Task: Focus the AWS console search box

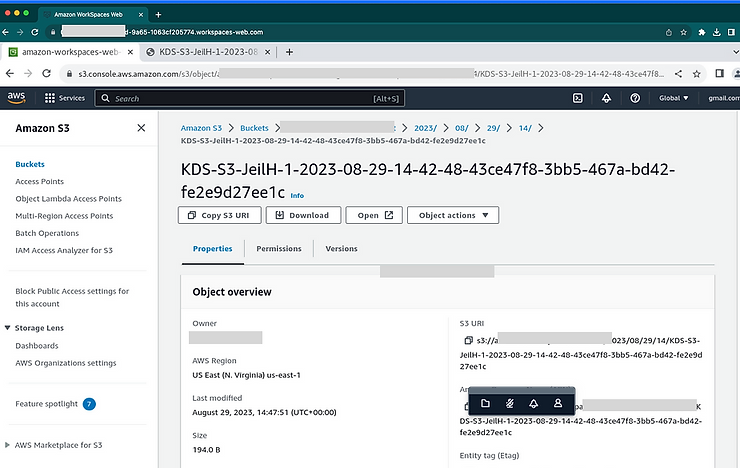Action: coord(250,98)
